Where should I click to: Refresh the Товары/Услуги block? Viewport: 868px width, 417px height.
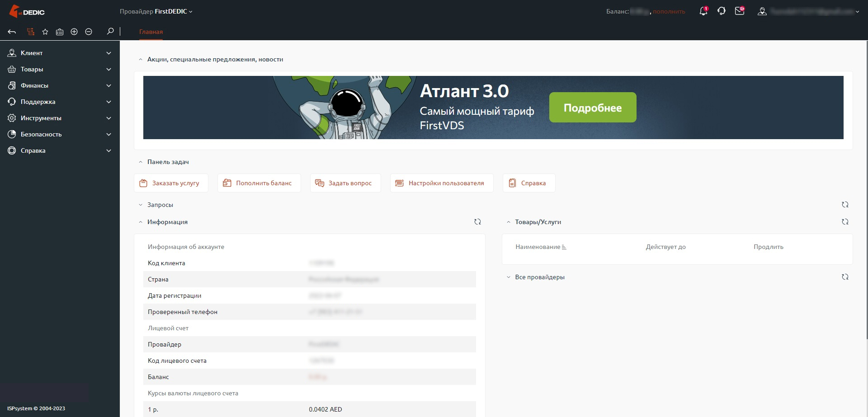[x=845, y=222]
